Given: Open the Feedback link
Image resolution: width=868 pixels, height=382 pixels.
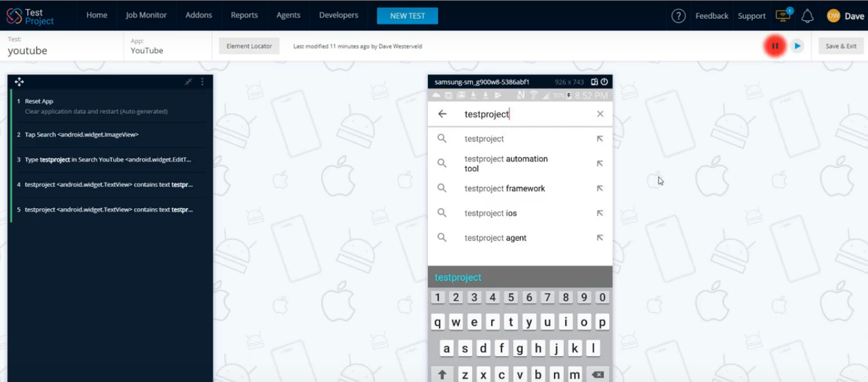Looking at the screenshot, I should pyautogui.click(x=712, y=16).
